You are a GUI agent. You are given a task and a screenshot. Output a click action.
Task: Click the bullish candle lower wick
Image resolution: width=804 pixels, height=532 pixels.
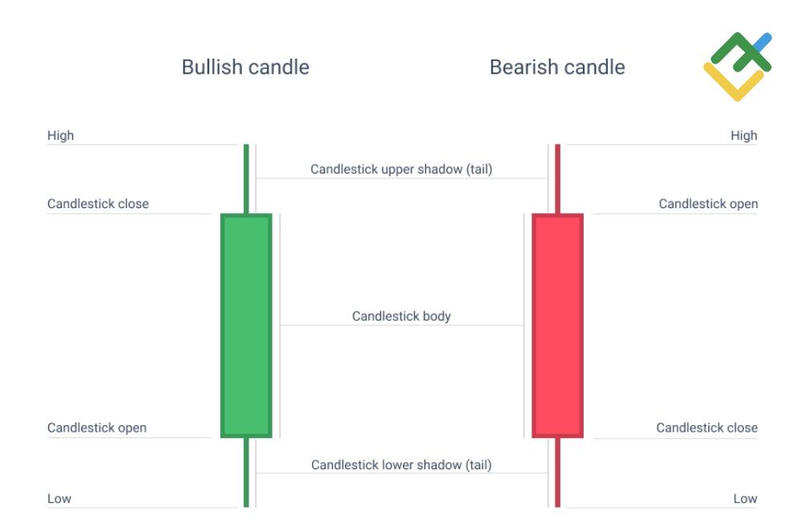pos(246,473)
